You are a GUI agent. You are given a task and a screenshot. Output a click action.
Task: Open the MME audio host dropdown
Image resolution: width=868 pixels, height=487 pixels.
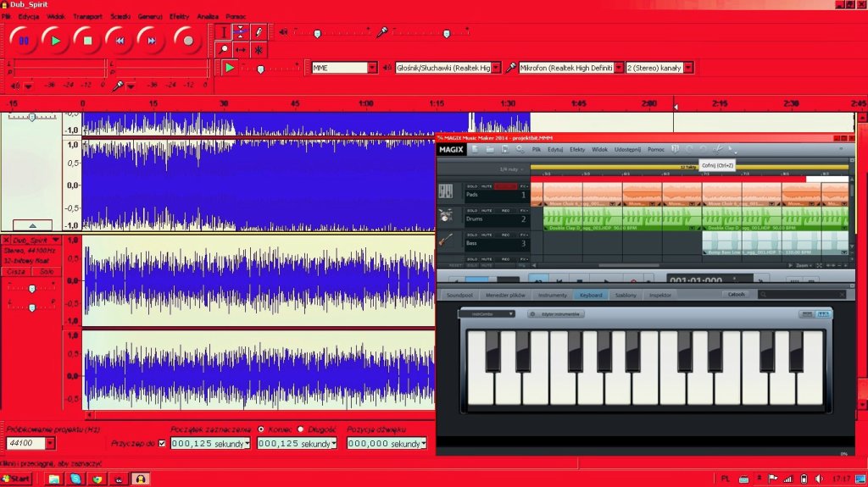pos(373,68)
